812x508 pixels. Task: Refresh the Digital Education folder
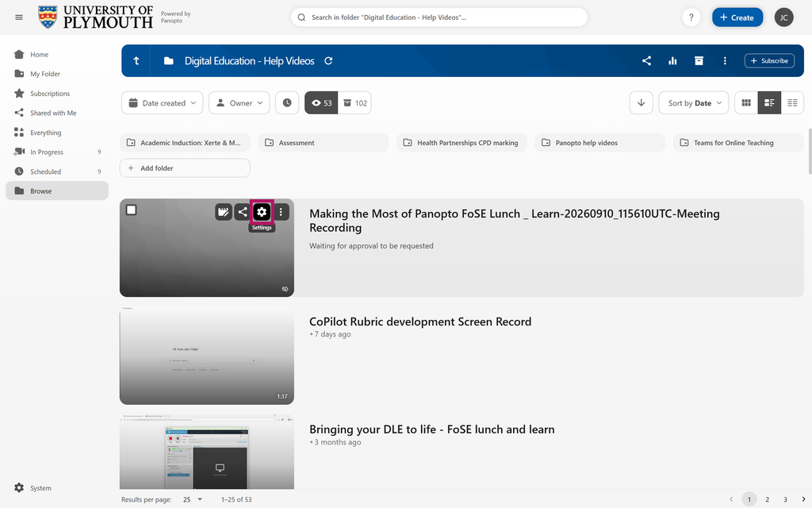[x=328, y=60]
